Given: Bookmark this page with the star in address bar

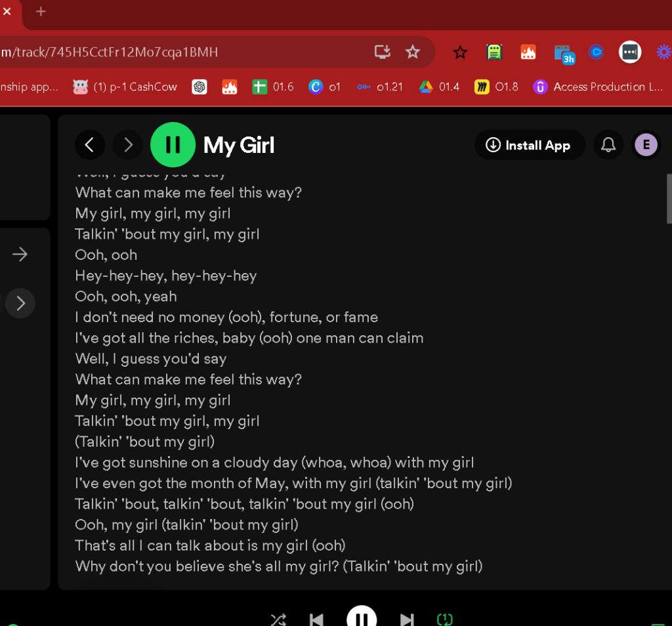Looking at the screenshot, I should tap(413, 52).
